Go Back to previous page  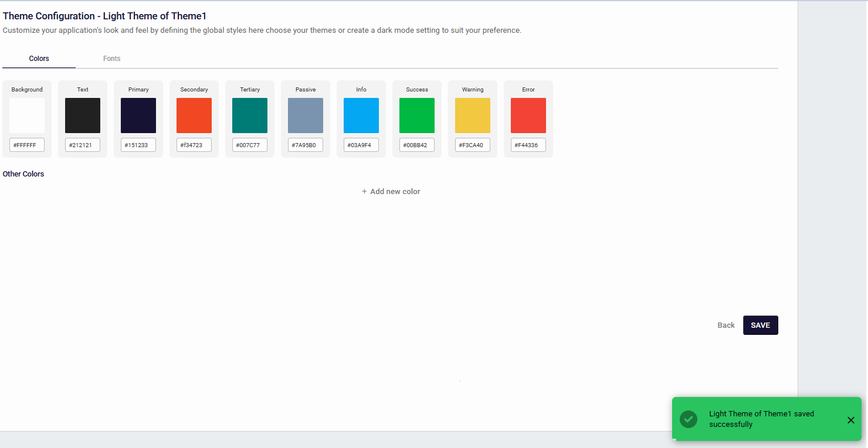(725, 325)
